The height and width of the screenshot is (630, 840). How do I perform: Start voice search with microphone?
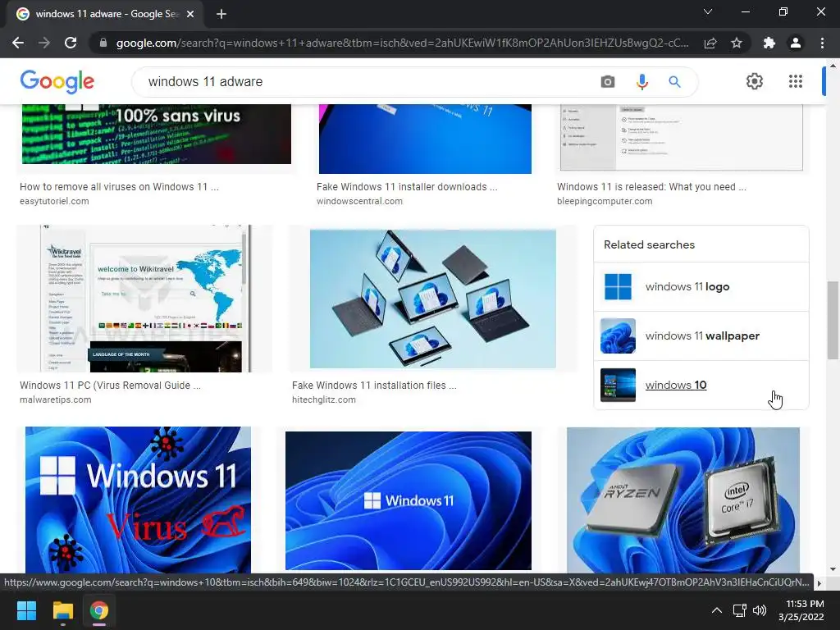point(641,81)
